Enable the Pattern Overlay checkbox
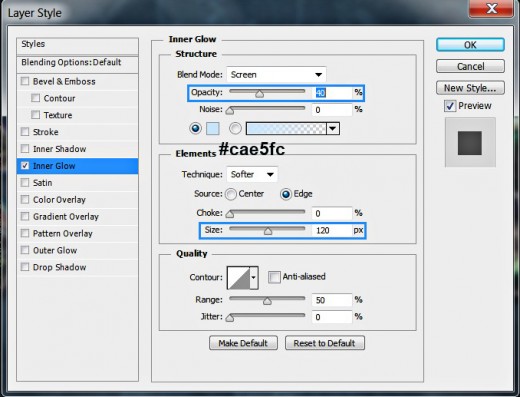 point(25,233)
